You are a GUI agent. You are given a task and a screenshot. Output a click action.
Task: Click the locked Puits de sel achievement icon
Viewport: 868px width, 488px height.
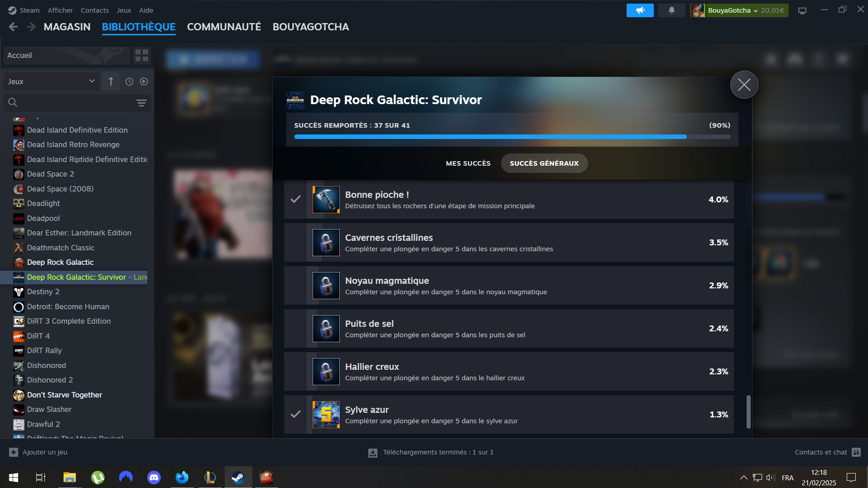(x=326, y=329)
